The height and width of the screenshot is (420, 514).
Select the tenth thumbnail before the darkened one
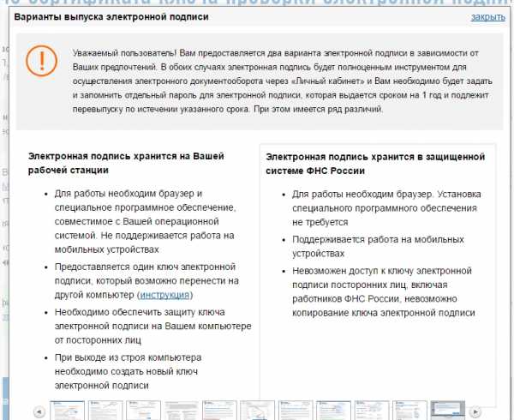point(409,411)
